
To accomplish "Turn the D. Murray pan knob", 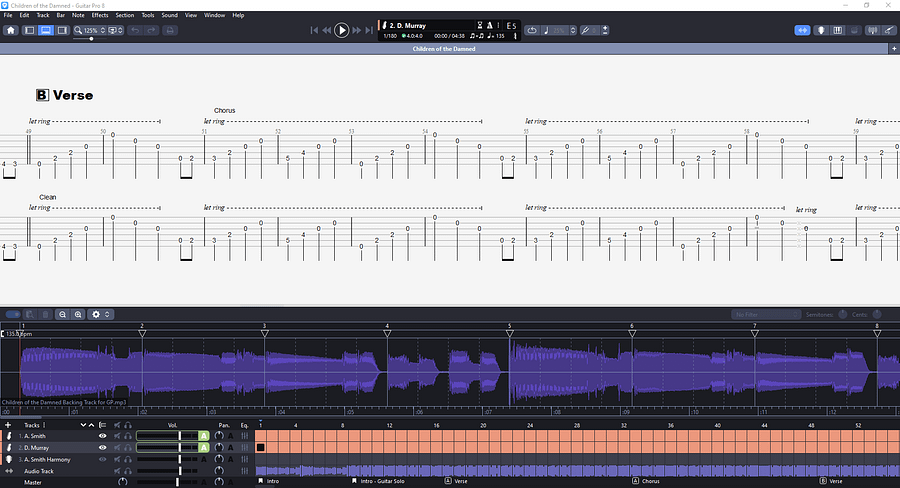I will (x=219, y=447).
